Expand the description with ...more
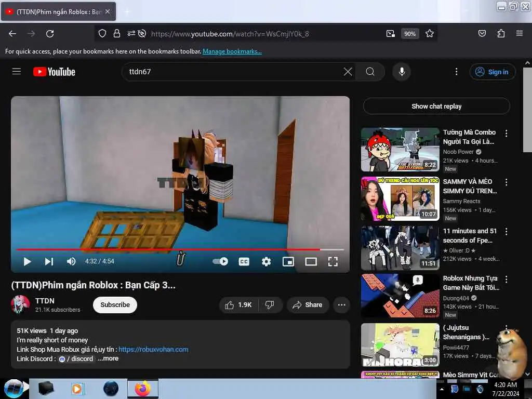Viewport: 532px width, 399px height. tap(108, 358)
